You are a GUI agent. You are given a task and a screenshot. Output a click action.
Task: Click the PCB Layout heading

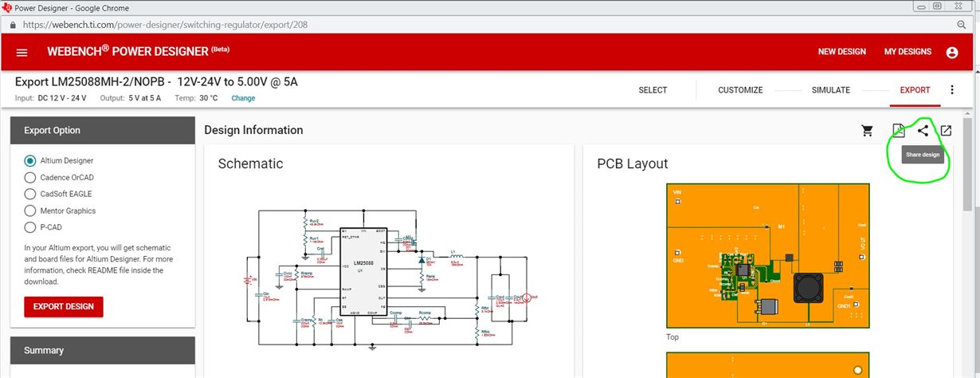click(633, 164)
